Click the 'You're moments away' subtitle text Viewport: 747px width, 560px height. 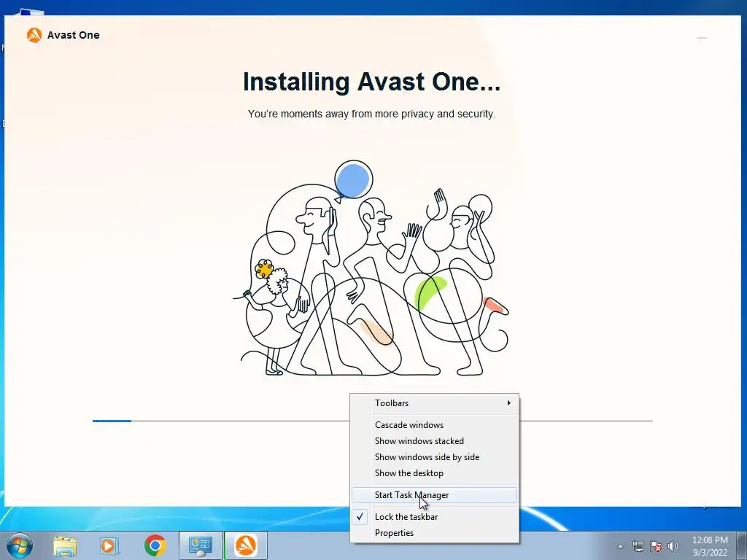[x=371, y=114]
